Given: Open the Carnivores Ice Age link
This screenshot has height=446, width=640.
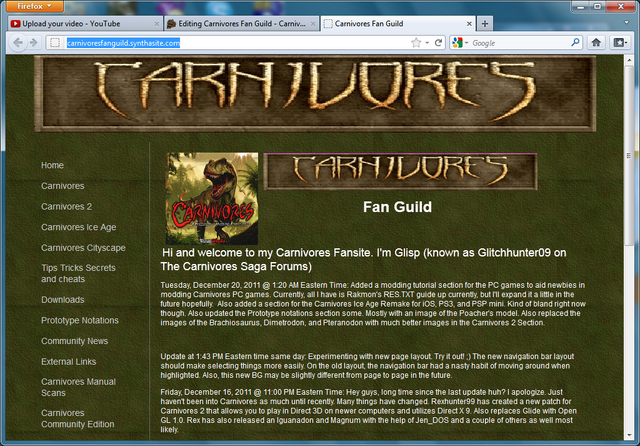Looking at the screenshot, I should click(78, 227).
